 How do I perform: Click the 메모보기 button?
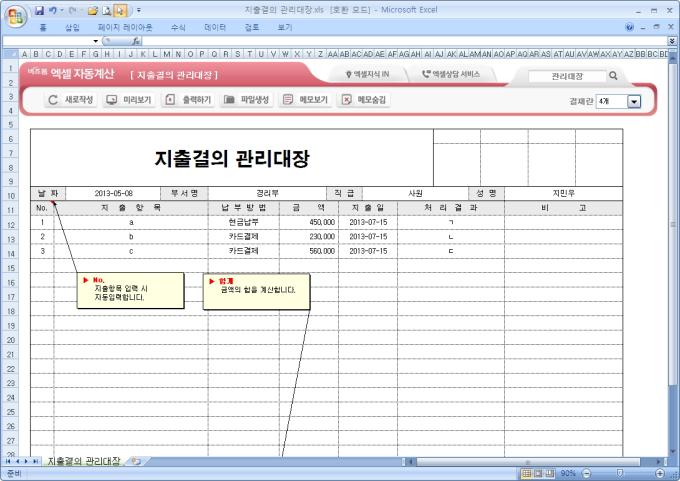305,100
